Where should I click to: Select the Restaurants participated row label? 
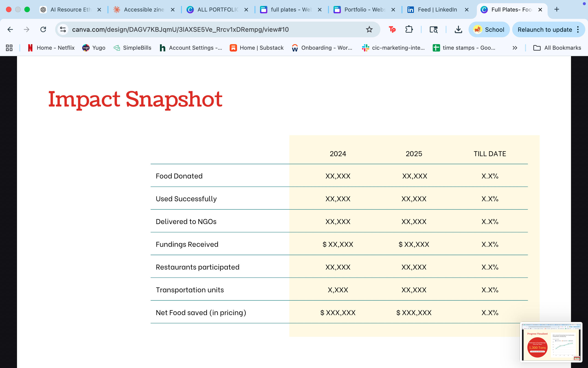pyautogui.click(x=198, y=267)
